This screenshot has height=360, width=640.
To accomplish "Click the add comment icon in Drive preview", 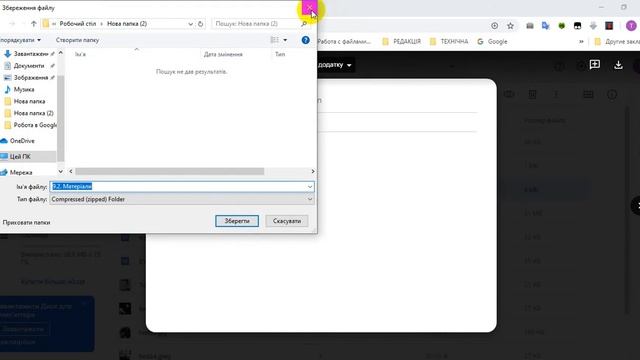I will coord(595,64).
